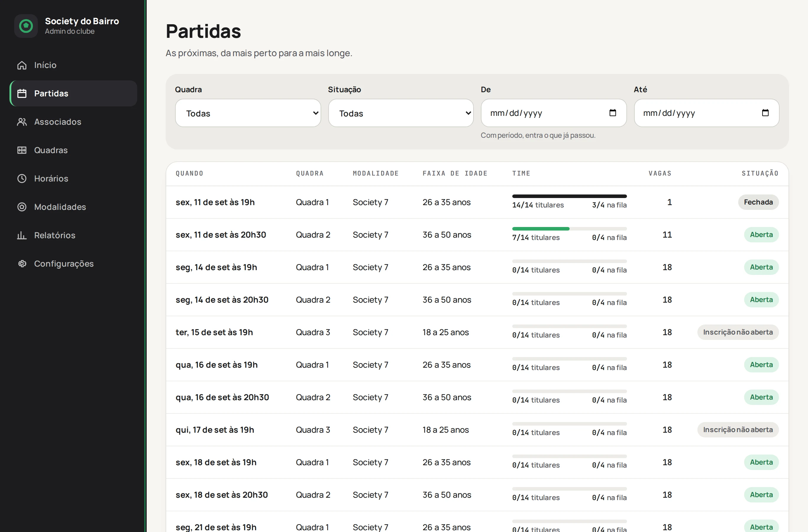Open the match sex, 11 de set às 19h
The image size is (808, 532).
click(x=477, y=202)
